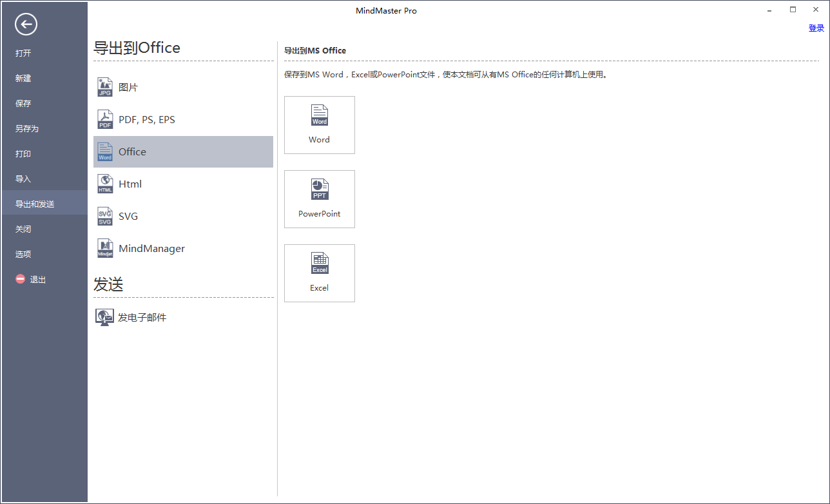Click the Excel button label

pos(319,287)
